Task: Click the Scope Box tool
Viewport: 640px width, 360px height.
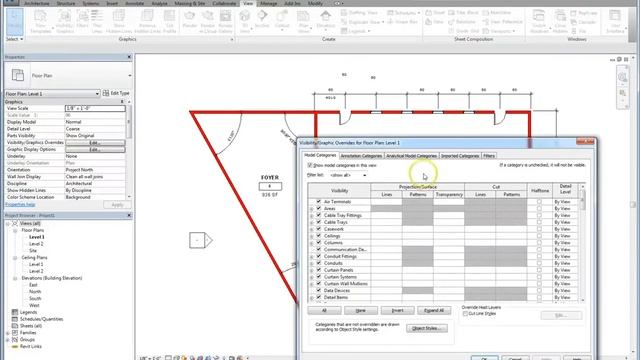Action: click(x=402, y=22)
